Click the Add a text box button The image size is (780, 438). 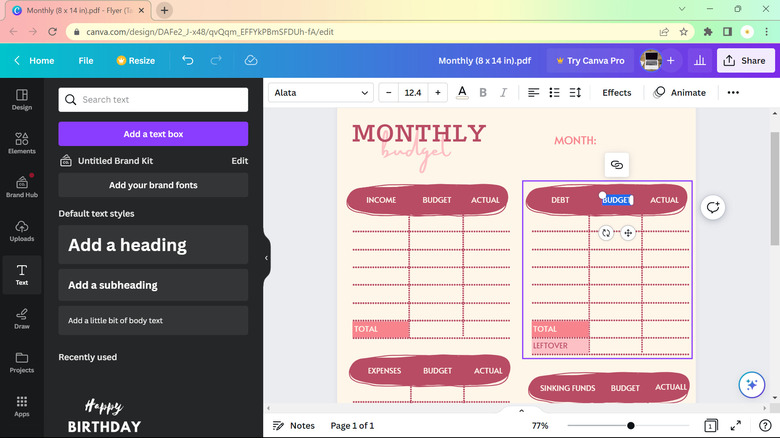pos(153,134)
